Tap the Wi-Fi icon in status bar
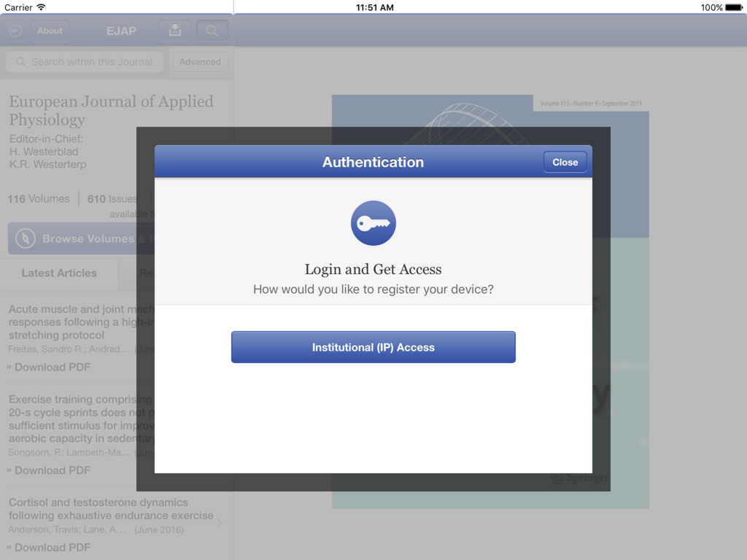This screenshot has width=747, height=560. [42, 7]
